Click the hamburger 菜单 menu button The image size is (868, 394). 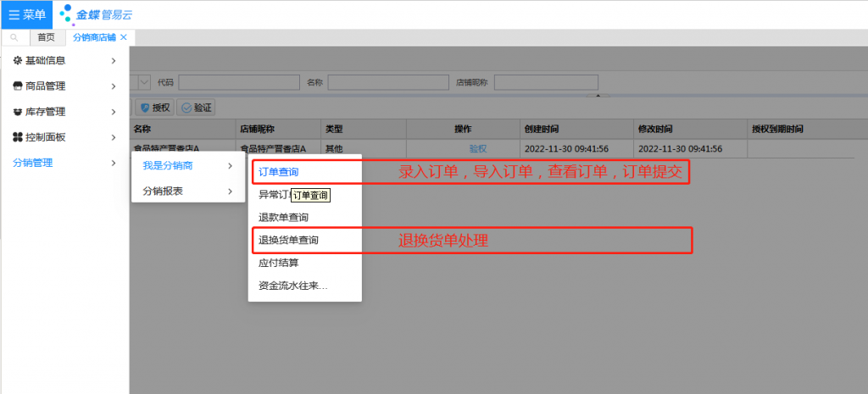(x=26, y=14)
